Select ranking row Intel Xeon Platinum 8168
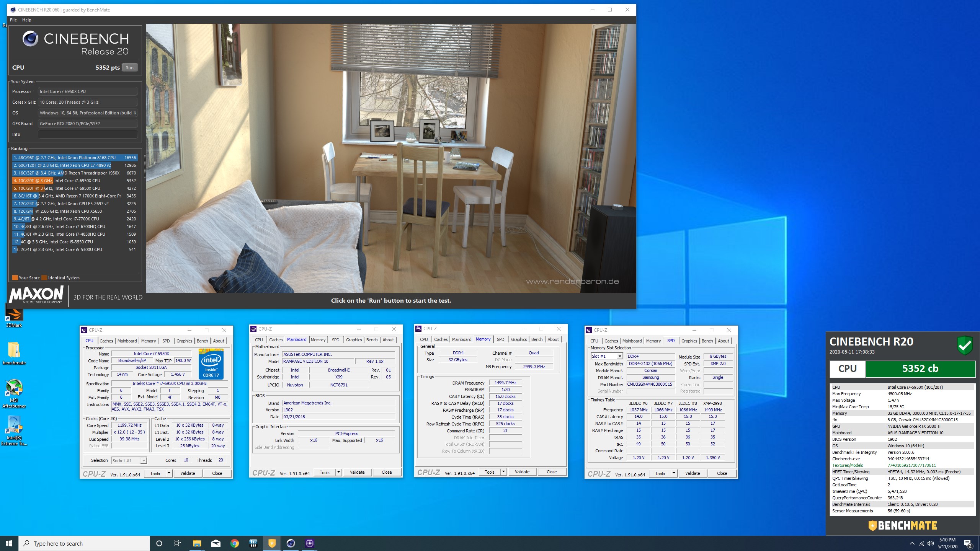Viewport: 980px width, 551px height. (x=75, y=158)
